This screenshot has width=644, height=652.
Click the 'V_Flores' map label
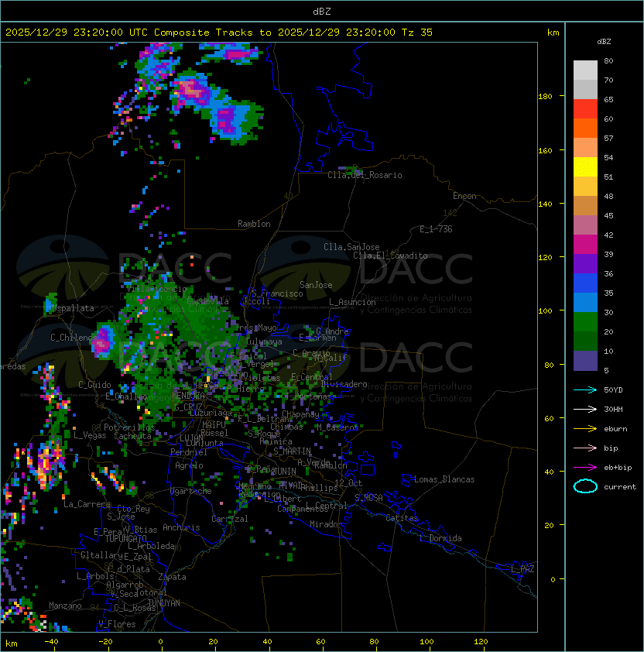click(x=117, y=624)
